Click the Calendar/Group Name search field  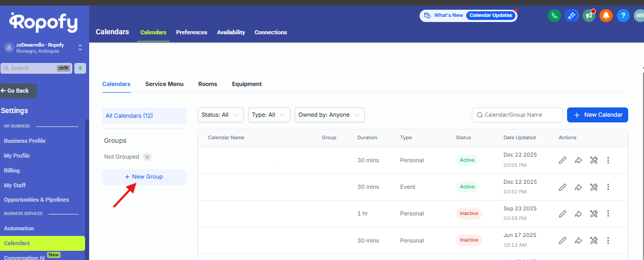click(x=517, y=115)
